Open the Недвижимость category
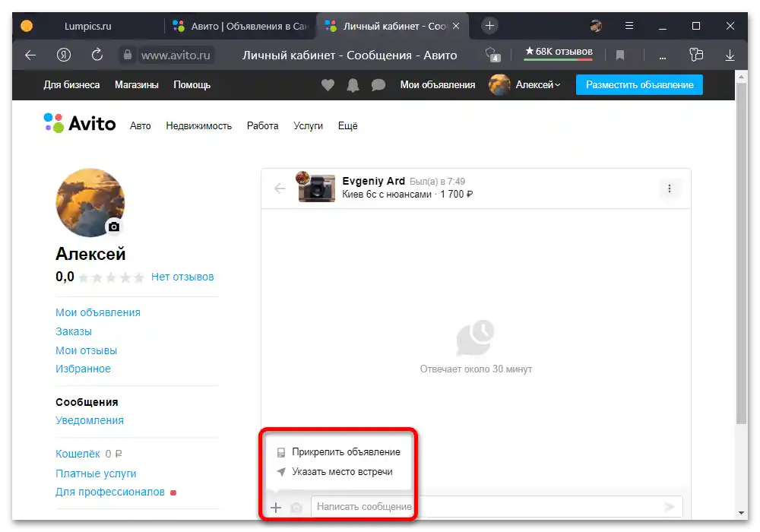The image size is (760, 532). point(198,126)
